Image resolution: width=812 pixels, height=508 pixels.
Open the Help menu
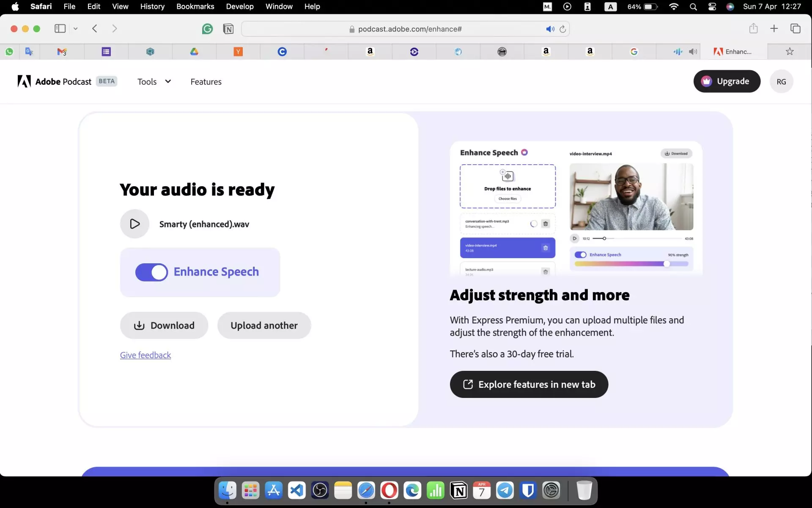(x=312, y=6)
